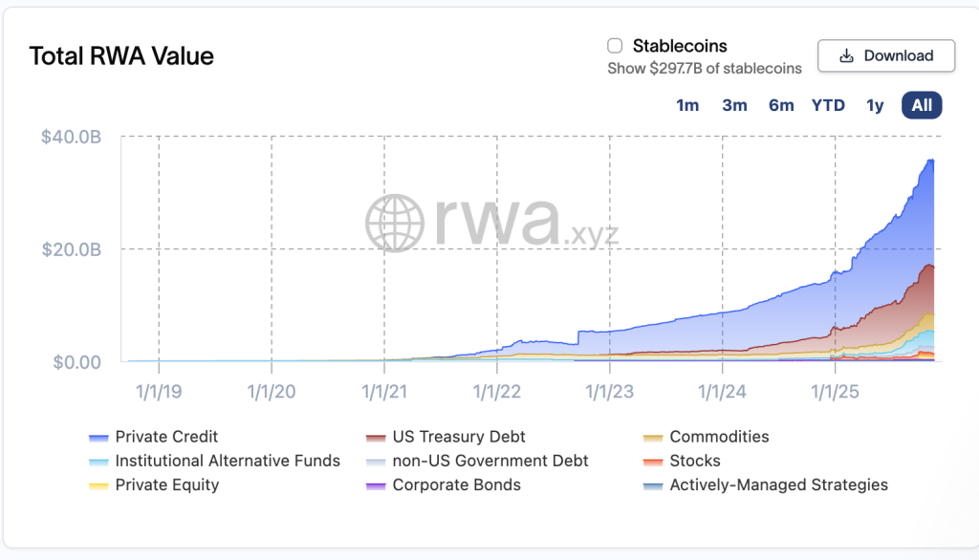Click the Private Equity yellow legend marker
This screenshot has width=979, height=560.
pos(99,485)
